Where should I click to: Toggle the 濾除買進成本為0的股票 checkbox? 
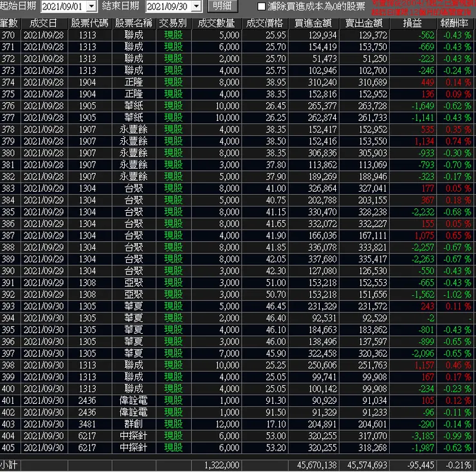(x=261, y=6)
